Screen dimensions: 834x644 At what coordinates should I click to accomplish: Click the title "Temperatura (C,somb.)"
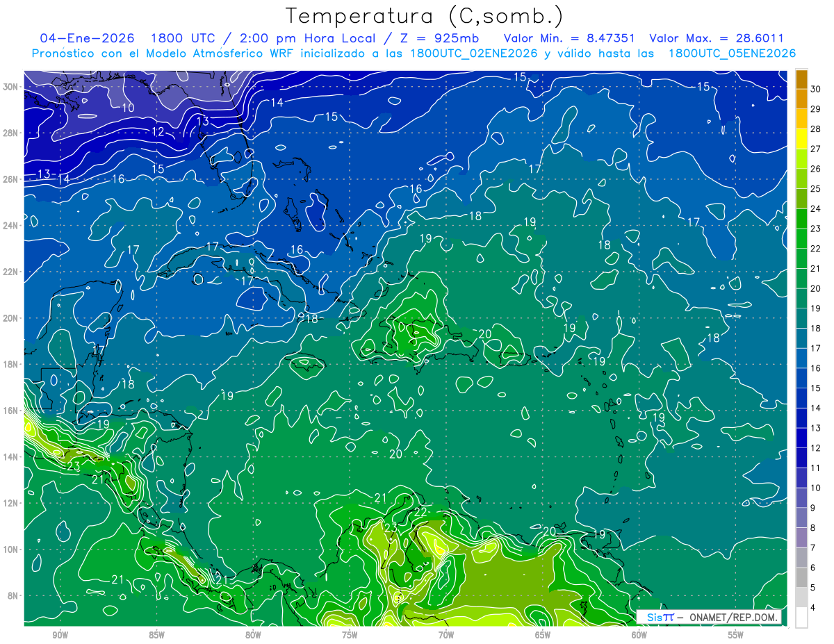click(425, 16)
